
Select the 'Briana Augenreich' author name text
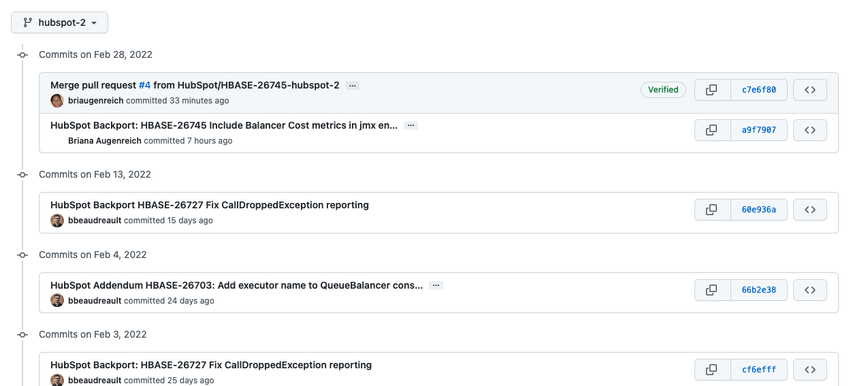coord(105,141)
